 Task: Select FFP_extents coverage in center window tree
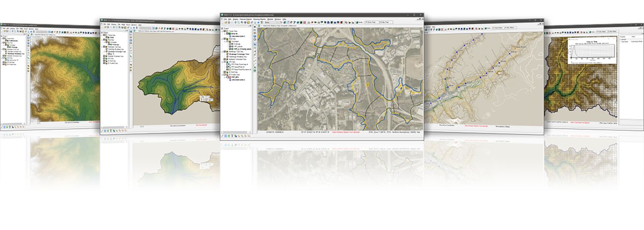tap(238, 46)
